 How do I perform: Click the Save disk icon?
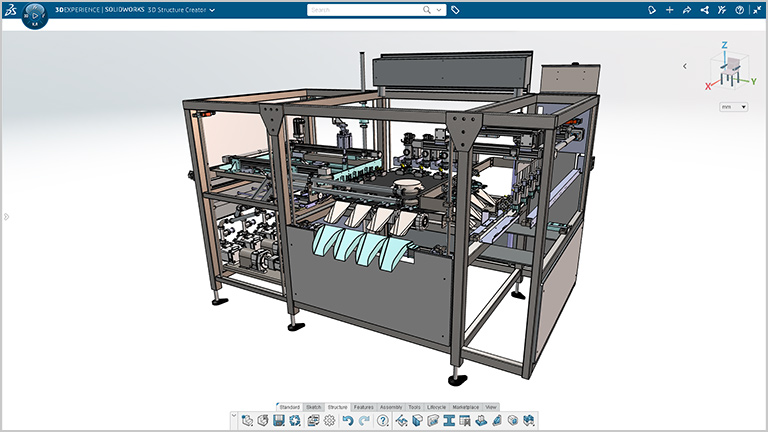pos(279,421)
